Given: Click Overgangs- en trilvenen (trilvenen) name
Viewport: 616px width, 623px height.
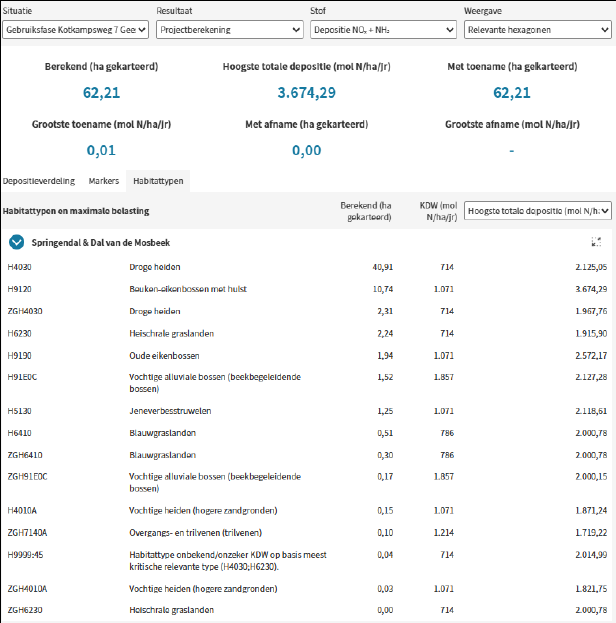Looking at the screenshot, I should [196, 533].
